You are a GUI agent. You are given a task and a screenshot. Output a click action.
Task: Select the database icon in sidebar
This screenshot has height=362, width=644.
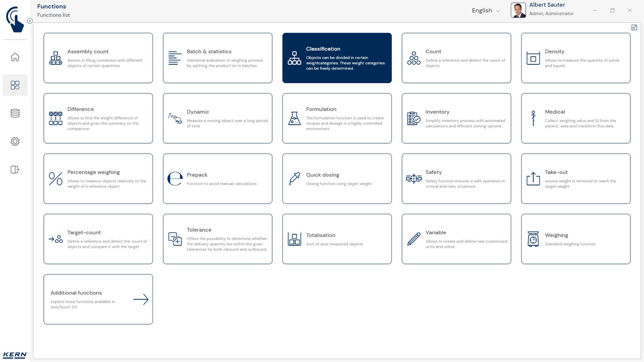(x=15, y=114)
